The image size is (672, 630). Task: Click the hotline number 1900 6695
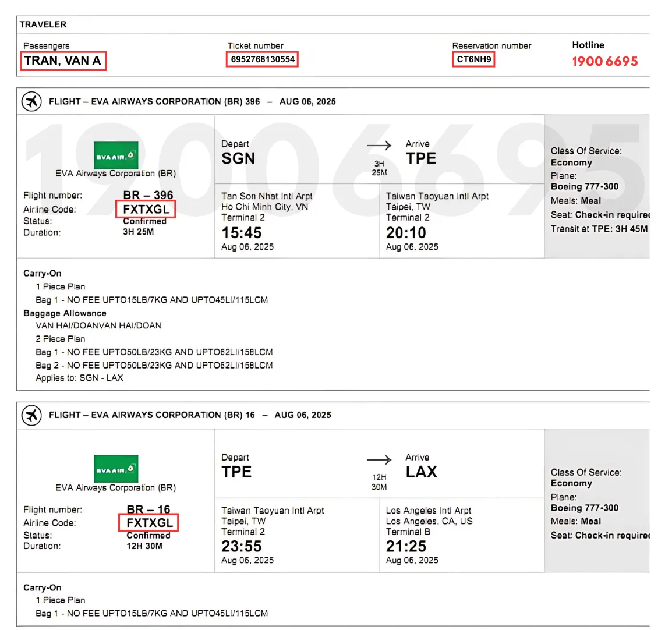click(x=605, y=61)
